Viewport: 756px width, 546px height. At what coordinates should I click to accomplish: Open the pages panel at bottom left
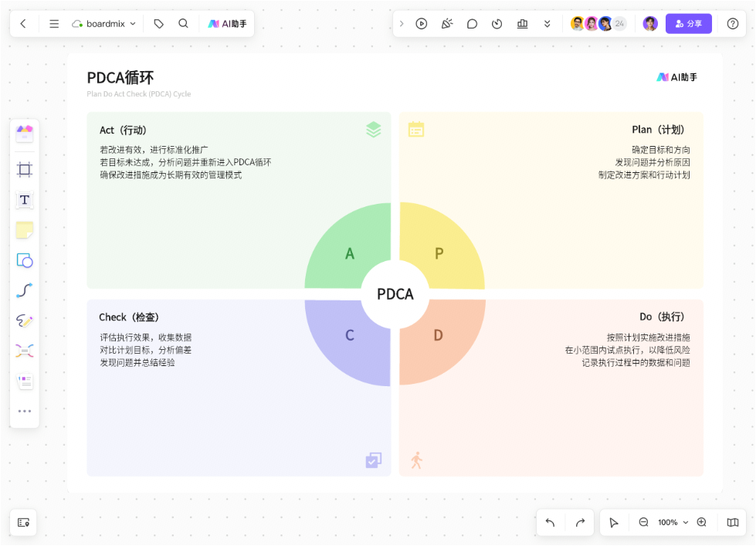click(x=23, y=522)
